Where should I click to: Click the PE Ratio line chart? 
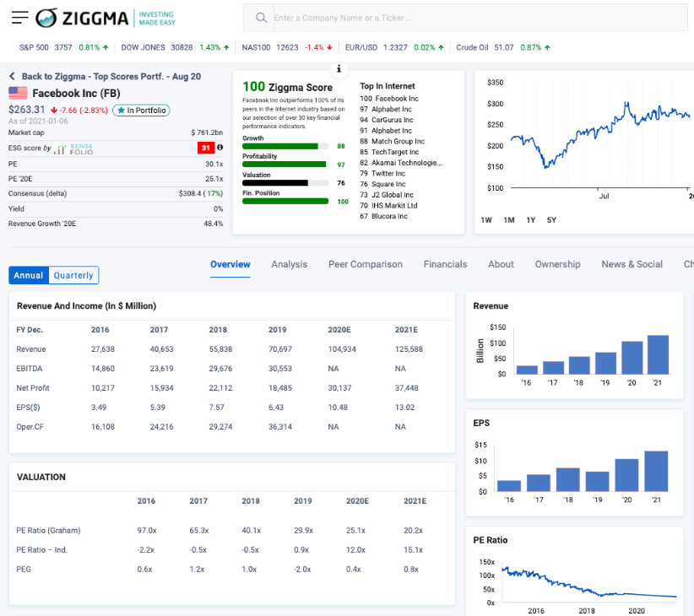point(589,582)
